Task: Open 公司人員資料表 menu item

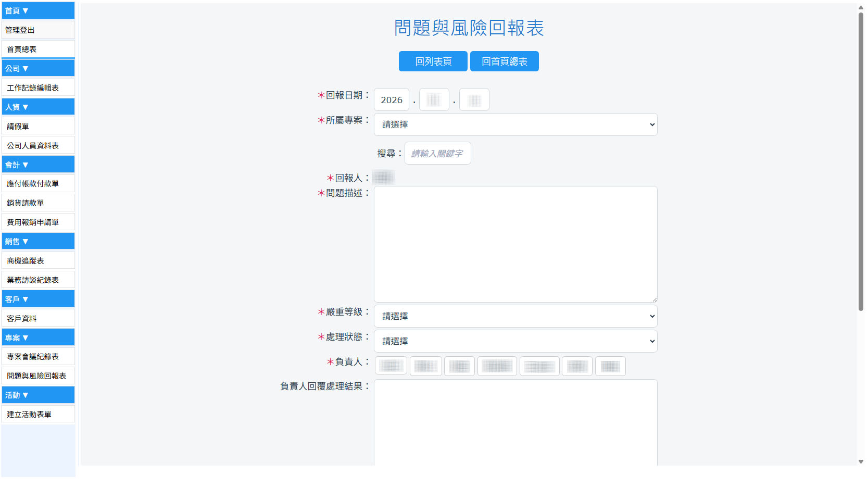Action: tap(38, 145)
